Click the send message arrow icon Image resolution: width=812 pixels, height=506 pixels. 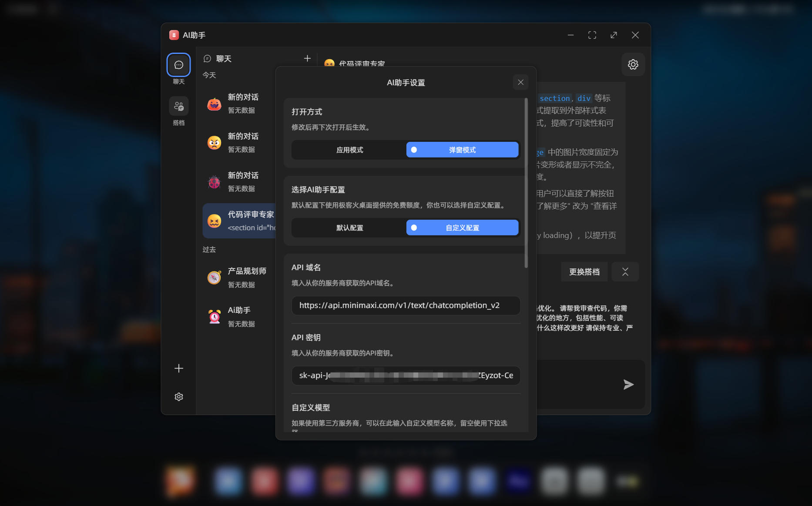pos(628,384)
